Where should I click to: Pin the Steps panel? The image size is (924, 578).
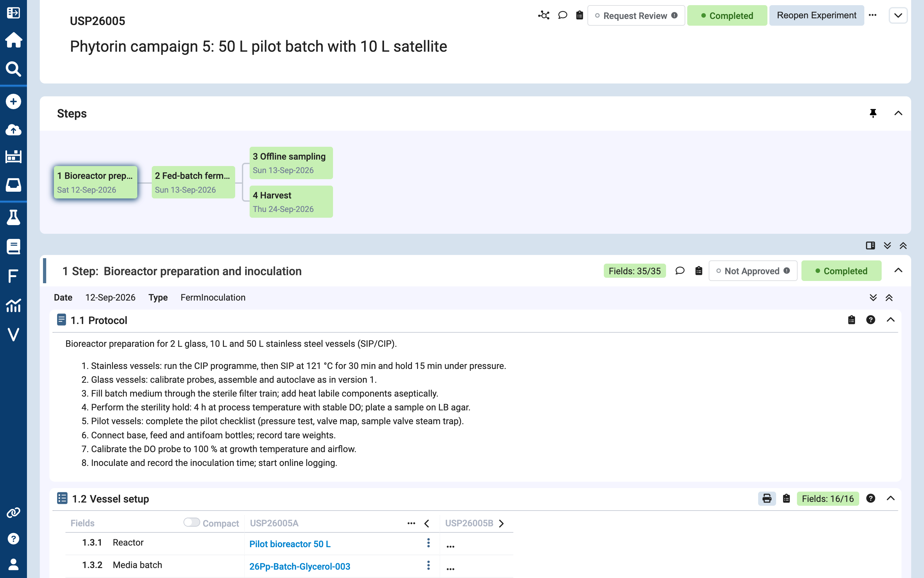pos(873,113)
